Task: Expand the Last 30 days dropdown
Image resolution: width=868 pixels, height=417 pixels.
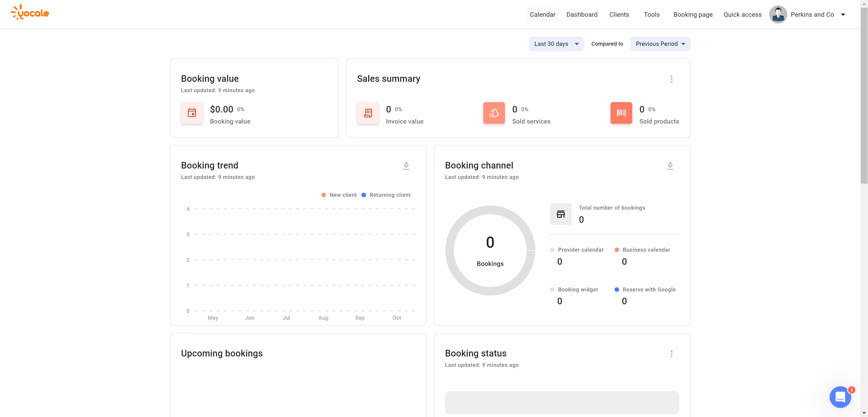Action: [556, 44]
